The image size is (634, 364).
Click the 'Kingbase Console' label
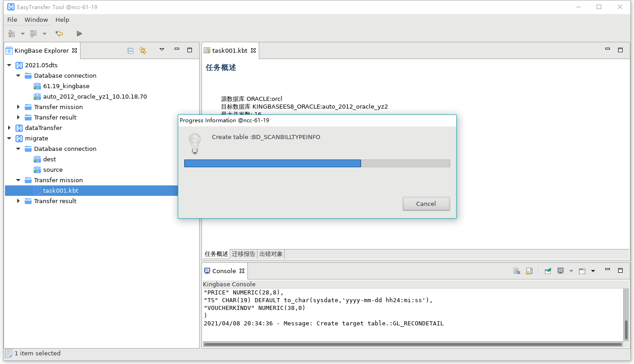pyautogui.click(x=229, y=284)
